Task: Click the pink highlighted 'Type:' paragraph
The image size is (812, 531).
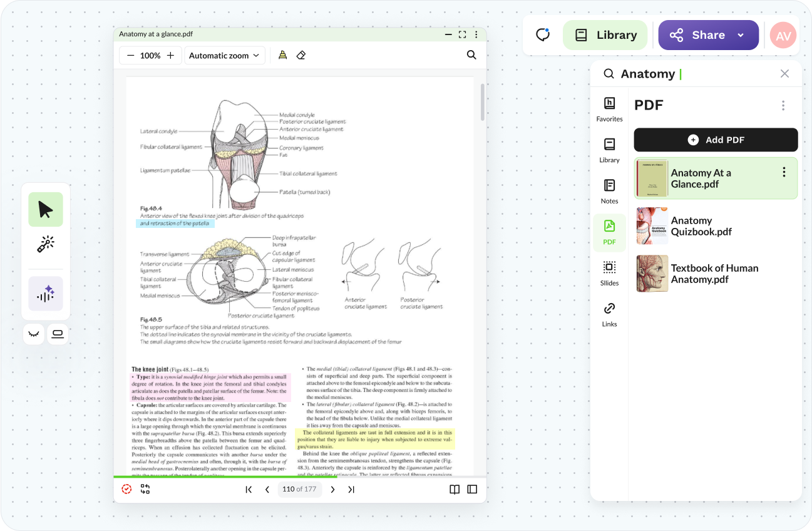Action: coord(210,388)
